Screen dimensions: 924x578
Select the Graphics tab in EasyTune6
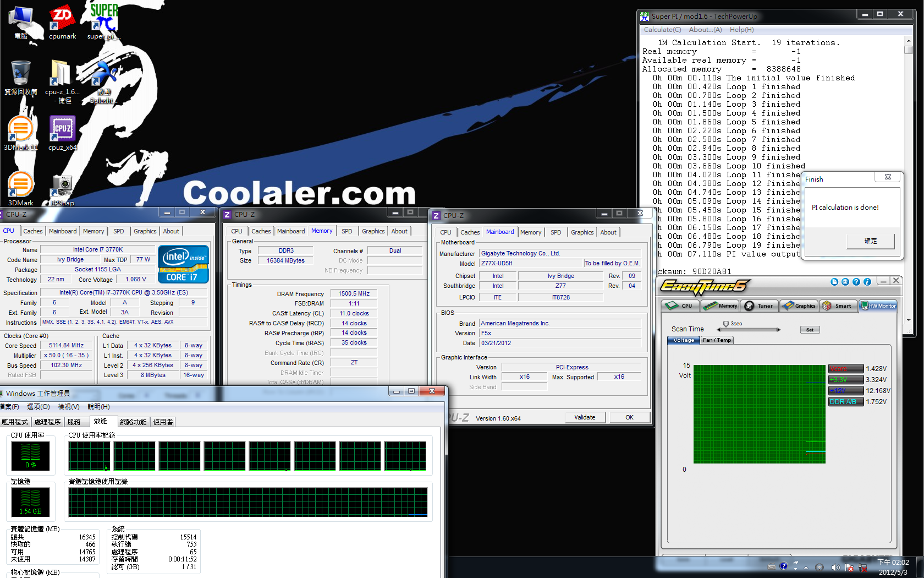tap(799, 306)
